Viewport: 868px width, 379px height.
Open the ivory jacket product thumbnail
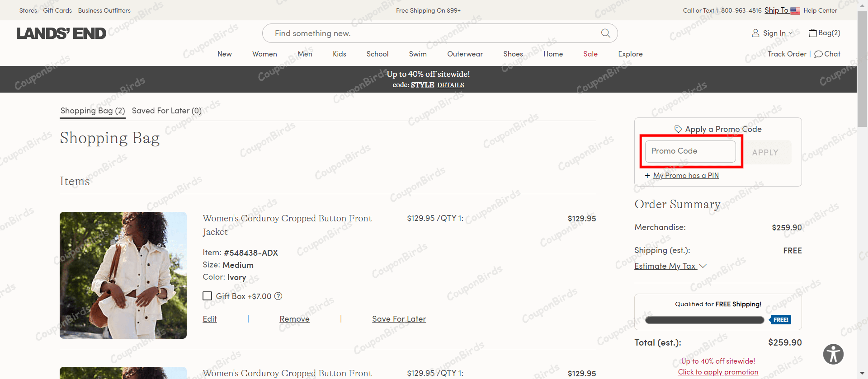[123, 275]
